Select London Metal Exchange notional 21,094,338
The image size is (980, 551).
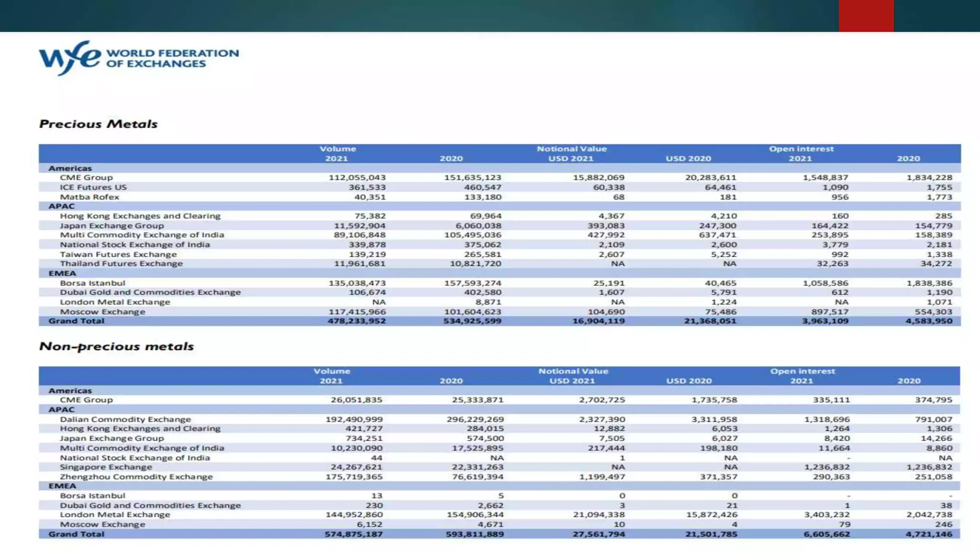tap(599, 515)
